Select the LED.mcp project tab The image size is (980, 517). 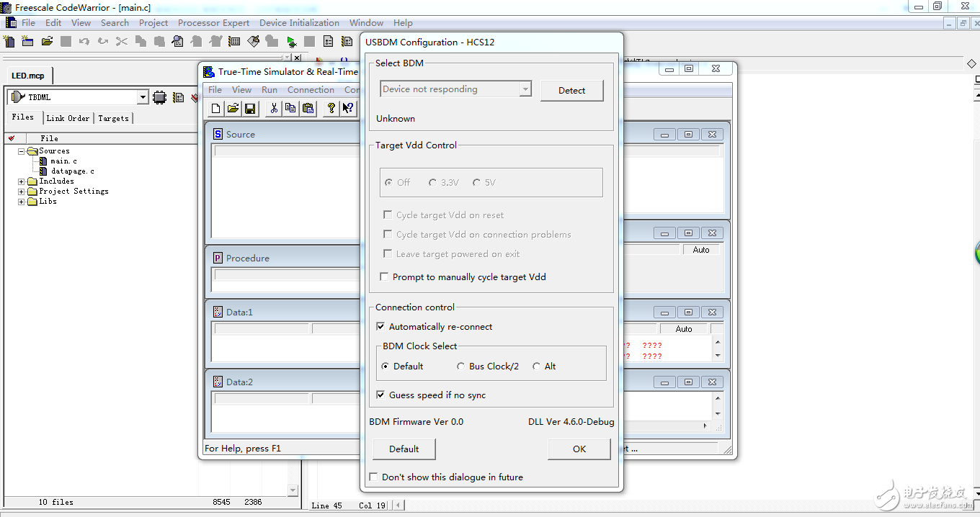(x=28, y=76)
